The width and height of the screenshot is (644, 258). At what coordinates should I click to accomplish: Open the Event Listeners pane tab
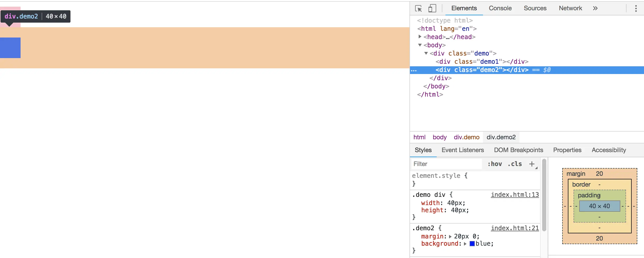463,150
